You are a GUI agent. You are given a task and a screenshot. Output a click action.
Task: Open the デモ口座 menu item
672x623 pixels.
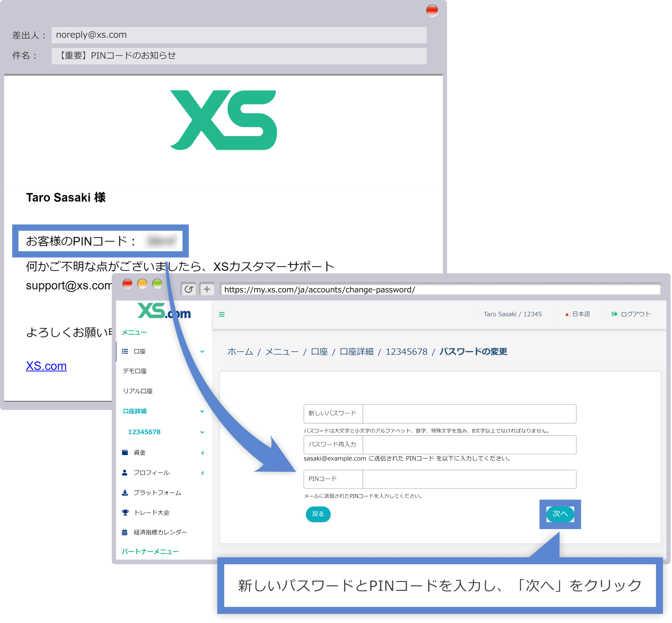click(135, 371)
